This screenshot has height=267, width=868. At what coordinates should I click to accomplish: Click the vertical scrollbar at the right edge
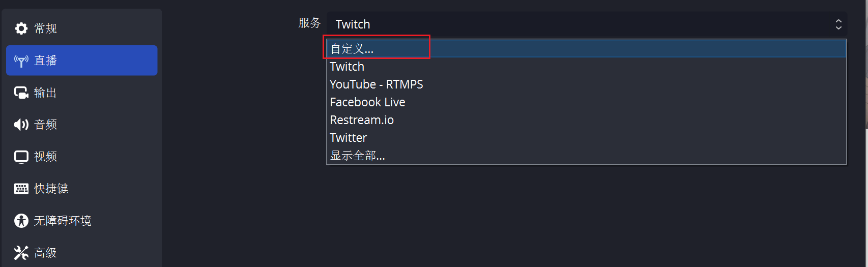point(866,61)
